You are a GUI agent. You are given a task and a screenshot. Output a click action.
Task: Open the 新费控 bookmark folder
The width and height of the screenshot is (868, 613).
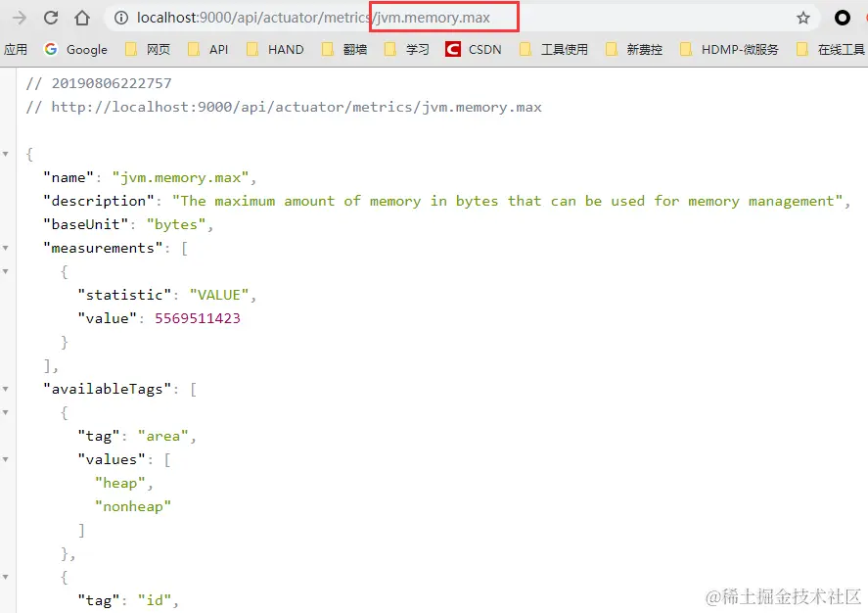click(634, 49)
